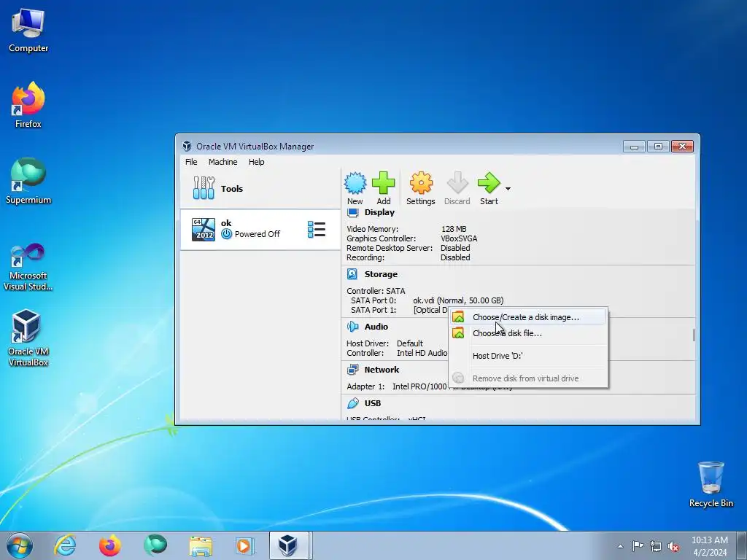Click the Action Center flag icon
The height and width of the screenshot is (560, 747).
pos(638,546)
